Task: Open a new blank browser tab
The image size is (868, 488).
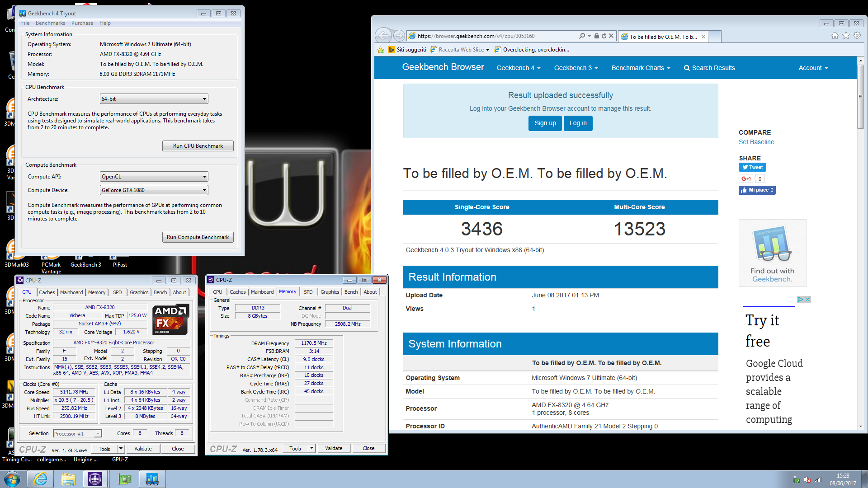Action: tap(715, 36)
